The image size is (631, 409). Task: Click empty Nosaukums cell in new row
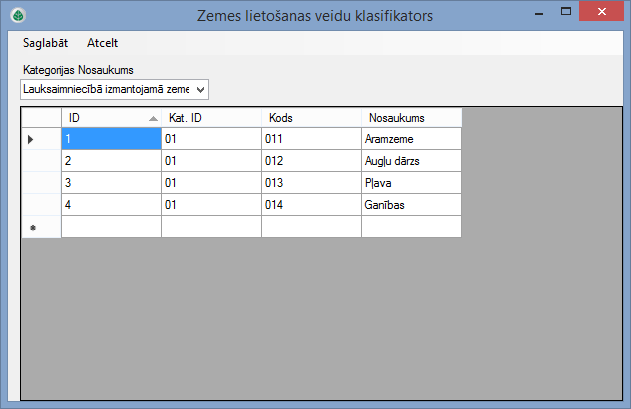coord(411,227)
